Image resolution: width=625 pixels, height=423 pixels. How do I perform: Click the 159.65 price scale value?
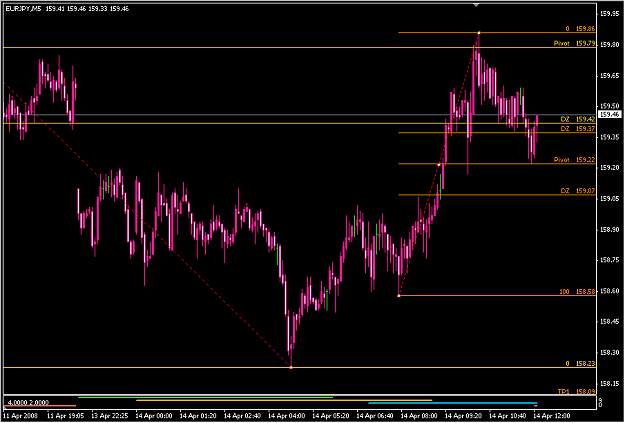point(609,75)
